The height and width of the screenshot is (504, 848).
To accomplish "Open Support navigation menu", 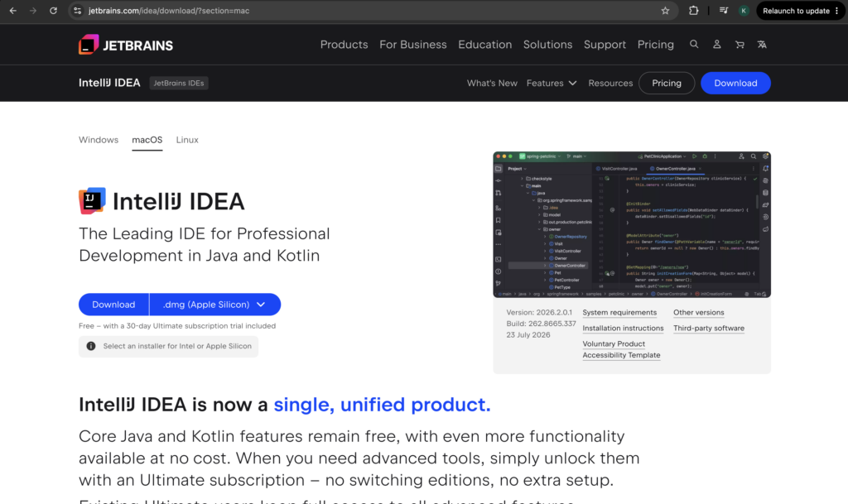I will tap(605, 45).
